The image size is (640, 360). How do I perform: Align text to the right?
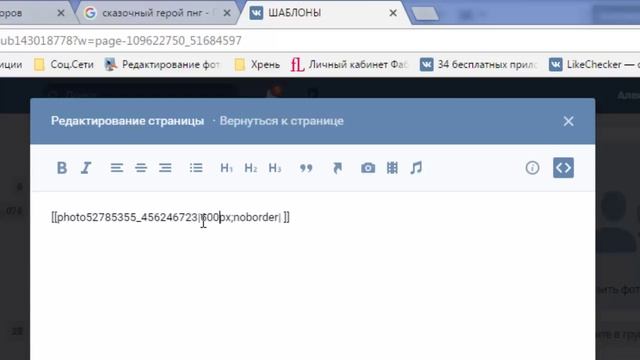click(165, 168)
